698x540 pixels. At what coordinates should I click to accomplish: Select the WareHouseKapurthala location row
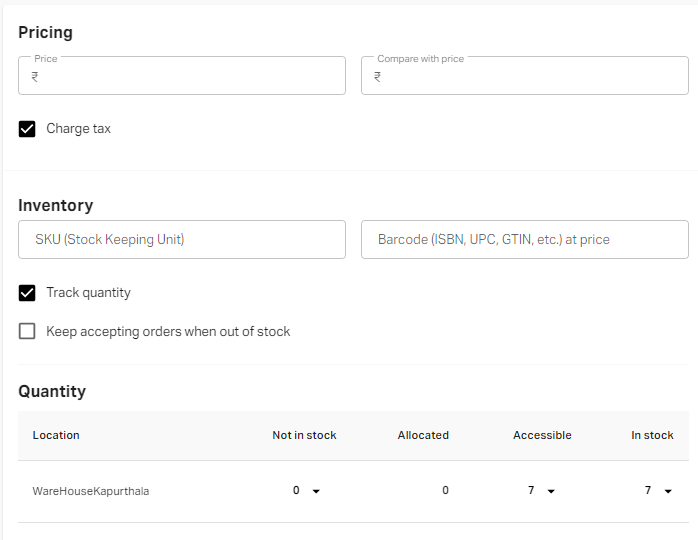point(91,491)
